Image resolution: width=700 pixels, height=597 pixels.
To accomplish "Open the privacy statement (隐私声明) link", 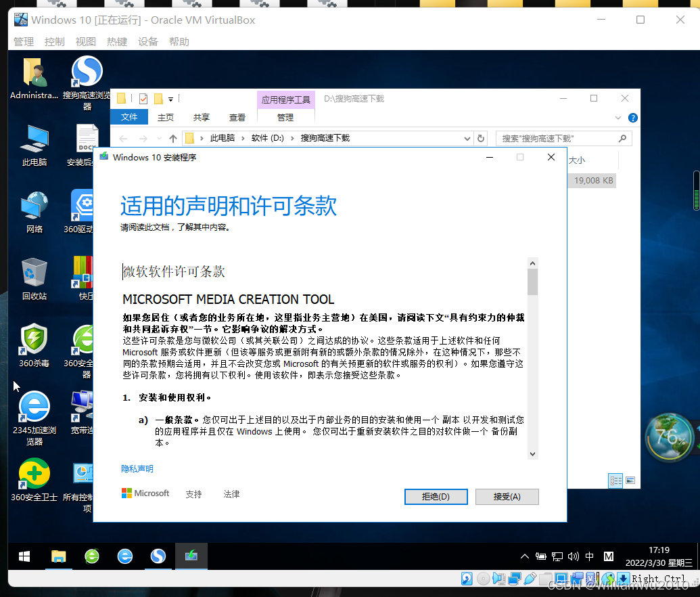I will coord(137,469).
